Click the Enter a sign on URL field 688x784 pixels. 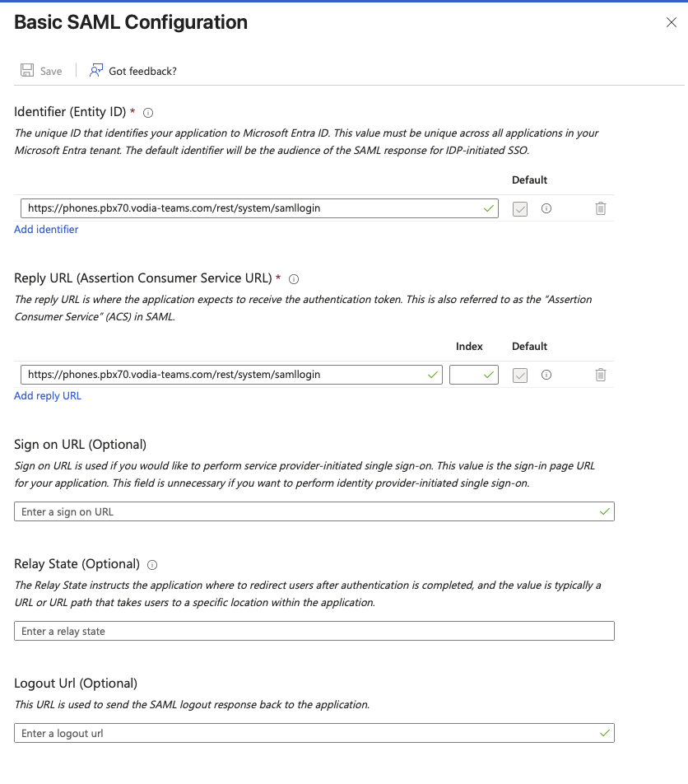click(x=304, y=511)
